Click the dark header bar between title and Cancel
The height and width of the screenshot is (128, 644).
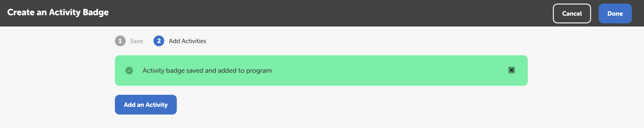tap(325, 13)
